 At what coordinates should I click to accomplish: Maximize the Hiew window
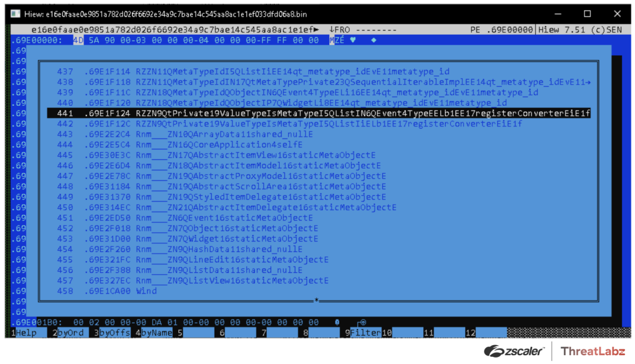587,14
